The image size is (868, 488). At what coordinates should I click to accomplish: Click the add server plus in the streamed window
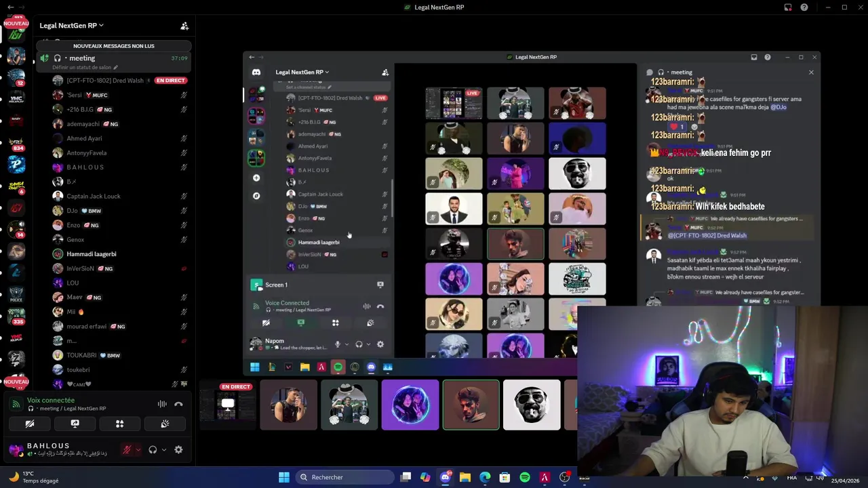256,178
